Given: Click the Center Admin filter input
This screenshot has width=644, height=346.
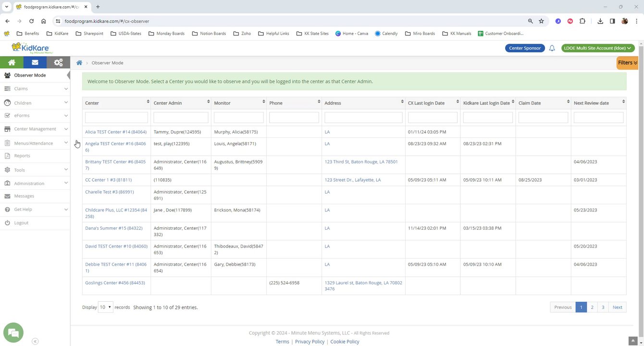Looking at the screenshot, I should pyautogui.click(x=181, y=117).
